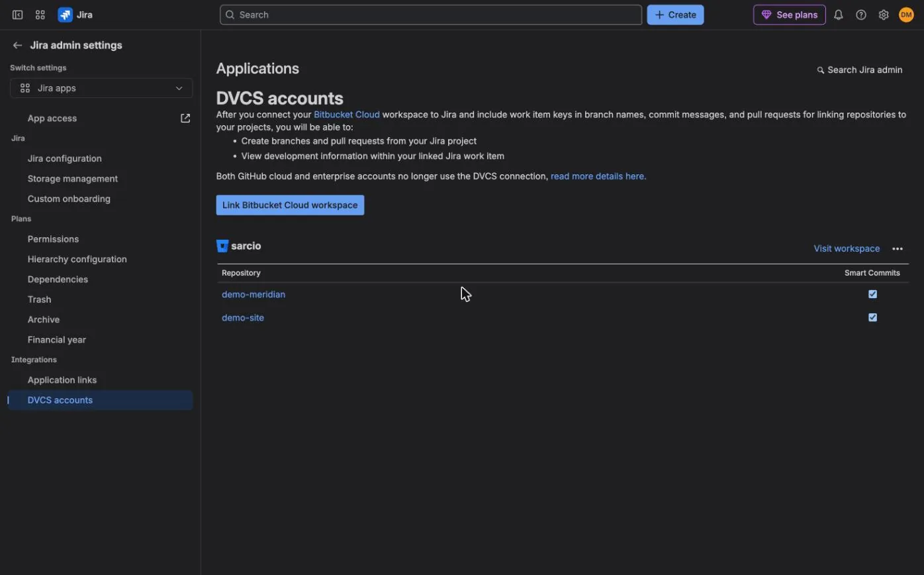Open App access settings

click(x=52, y=118)
